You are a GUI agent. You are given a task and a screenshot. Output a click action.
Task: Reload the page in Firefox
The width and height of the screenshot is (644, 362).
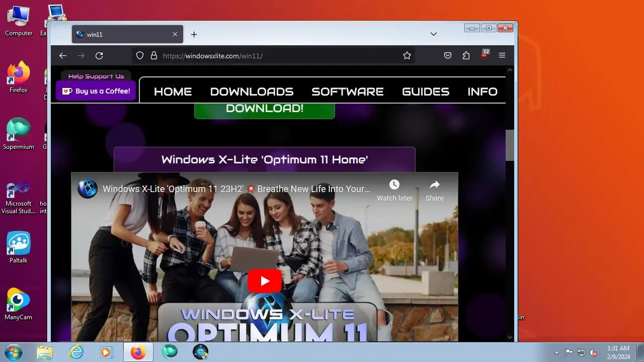click(x=99, y=56)
